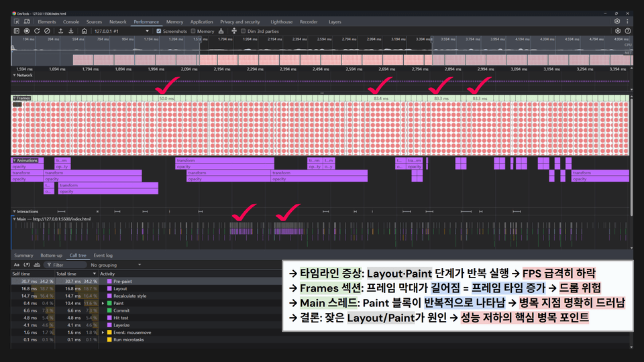Collapse the Animations track
Image resolution: width=644 pixels, height=362 pixels.
click(14, 160)
